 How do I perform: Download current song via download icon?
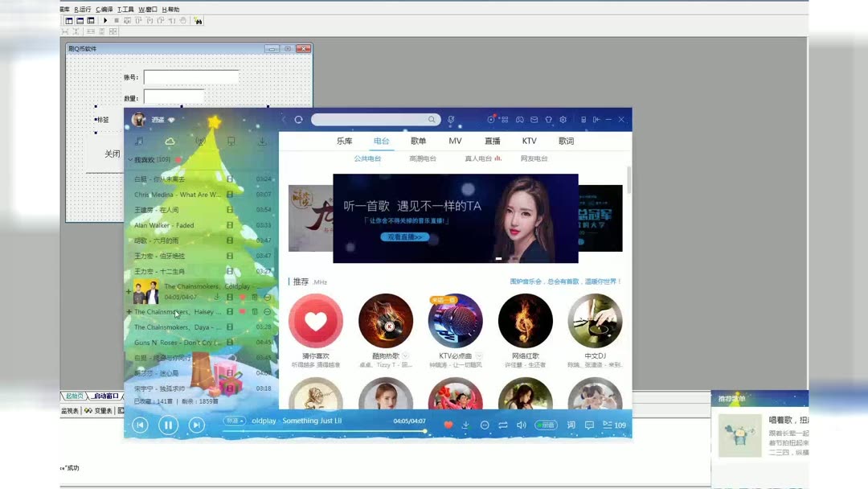pos(466,425)
